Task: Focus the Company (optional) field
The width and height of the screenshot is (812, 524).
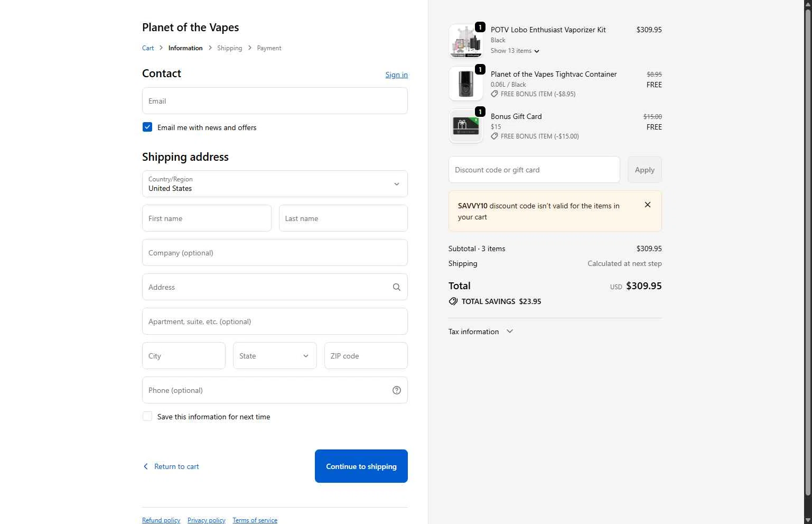Action: 275,253
